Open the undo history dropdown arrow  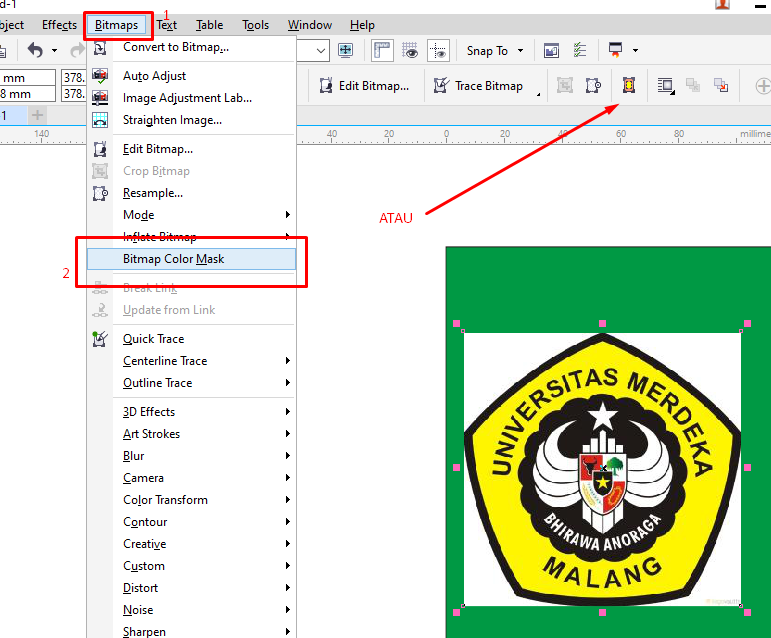tap(54, 51)
